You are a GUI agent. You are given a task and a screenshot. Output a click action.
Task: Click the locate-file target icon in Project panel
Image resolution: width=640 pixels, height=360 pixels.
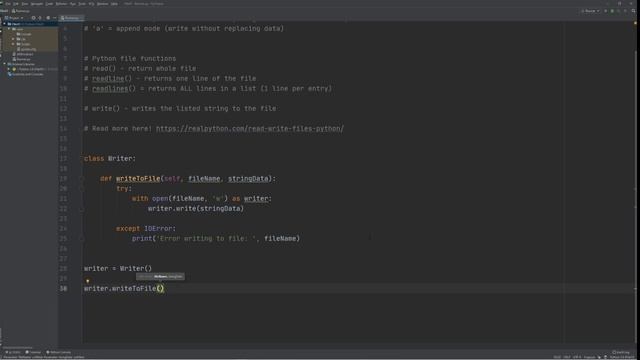pyautogui.click(x=33, y=18)
